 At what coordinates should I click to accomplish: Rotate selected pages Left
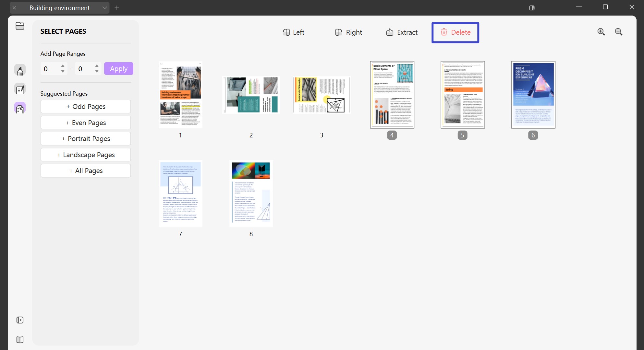pos(293,32)
